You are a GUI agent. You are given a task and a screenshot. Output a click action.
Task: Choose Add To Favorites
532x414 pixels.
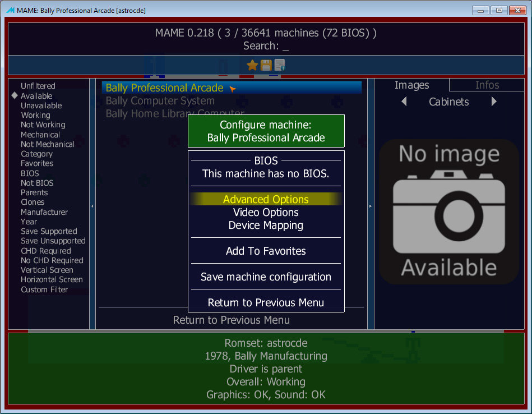[266, 251]
